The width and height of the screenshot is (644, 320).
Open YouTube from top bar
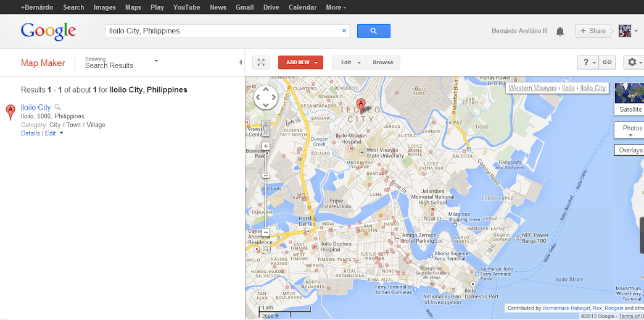click(x=186, y=7)
